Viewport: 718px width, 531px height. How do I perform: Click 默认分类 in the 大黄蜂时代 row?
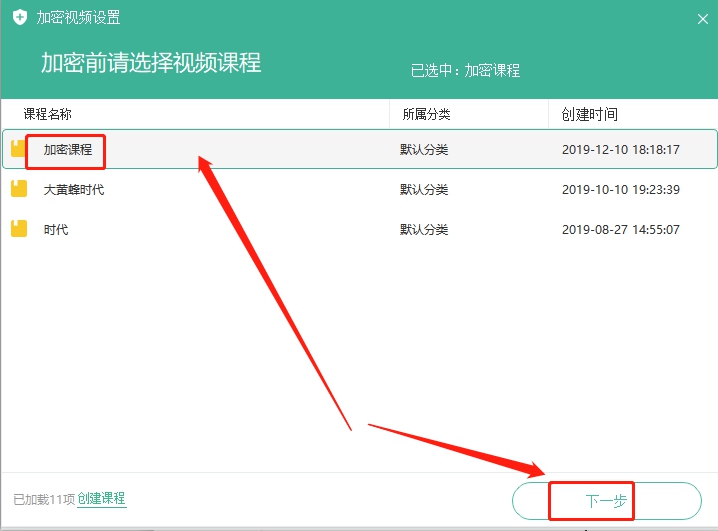[x=424, y=190]
